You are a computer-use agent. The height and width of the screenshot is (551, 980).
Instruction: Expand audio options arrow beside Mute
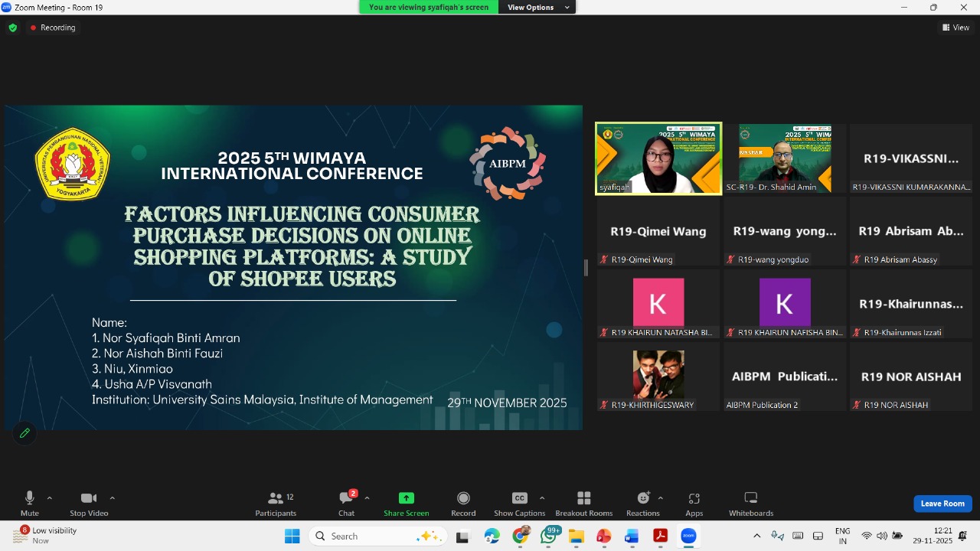coord(50,498)
